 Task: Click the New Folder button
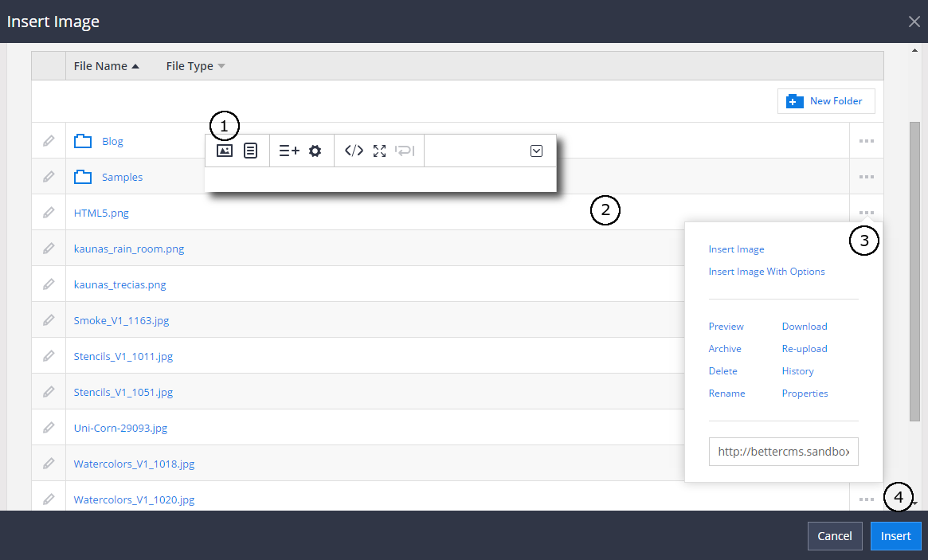click(826, 101)
